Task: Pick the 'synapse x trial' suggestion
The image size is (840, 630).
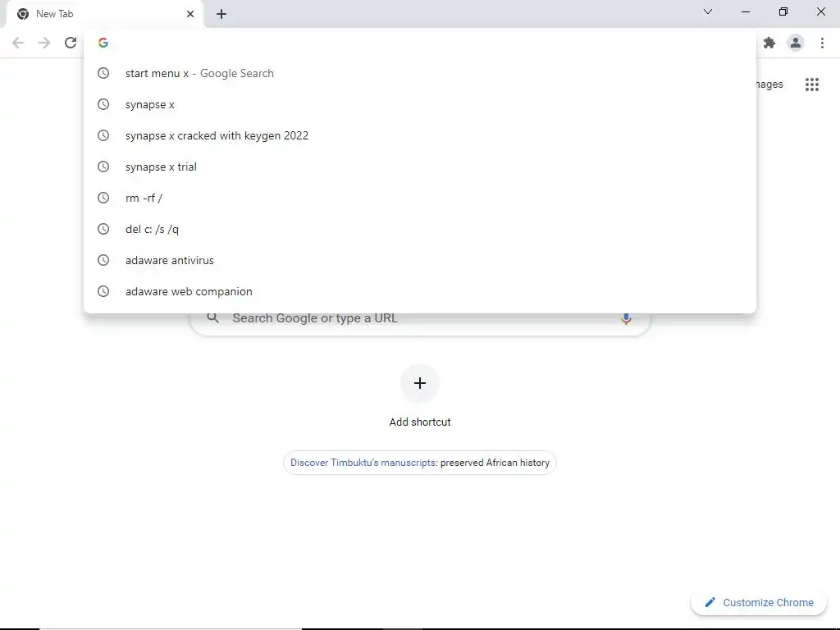Action: [420, 167]
